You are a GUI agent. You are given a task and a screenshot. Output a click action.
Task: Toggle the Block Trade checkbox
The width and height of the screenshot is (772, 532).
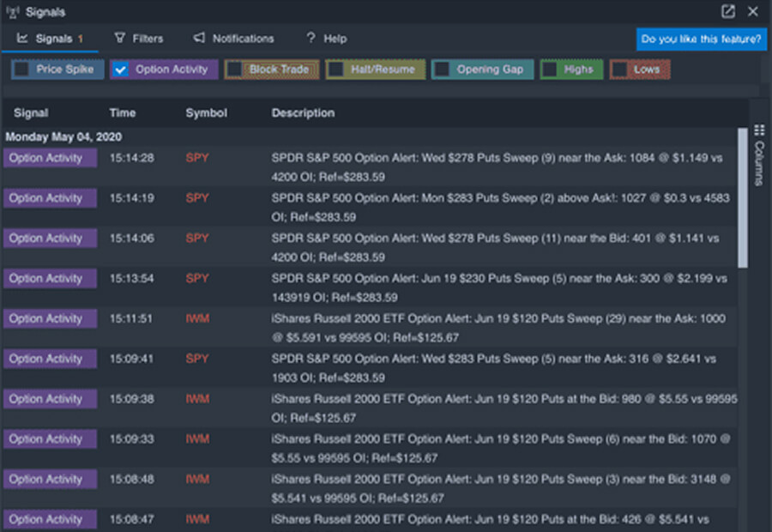(235, 70)
